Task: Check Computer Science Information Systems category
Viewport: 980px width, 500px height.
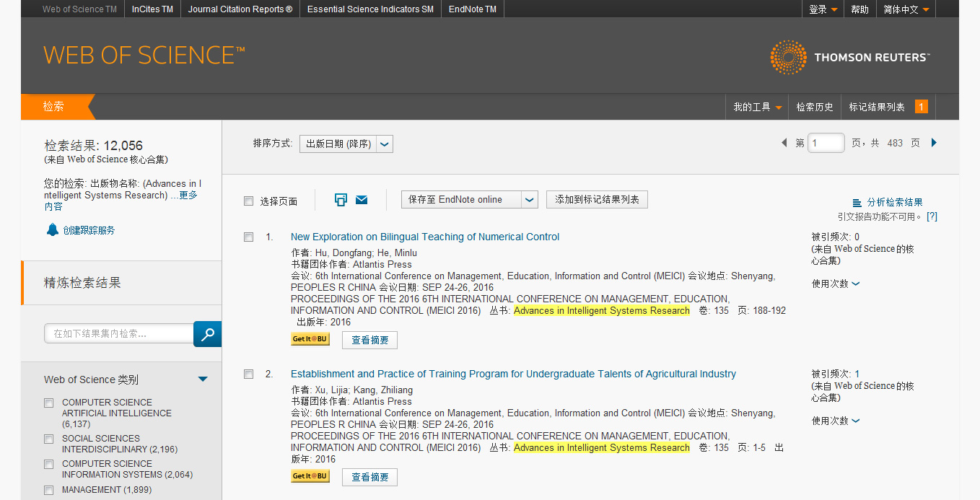Action: click(x=49, y=464)
